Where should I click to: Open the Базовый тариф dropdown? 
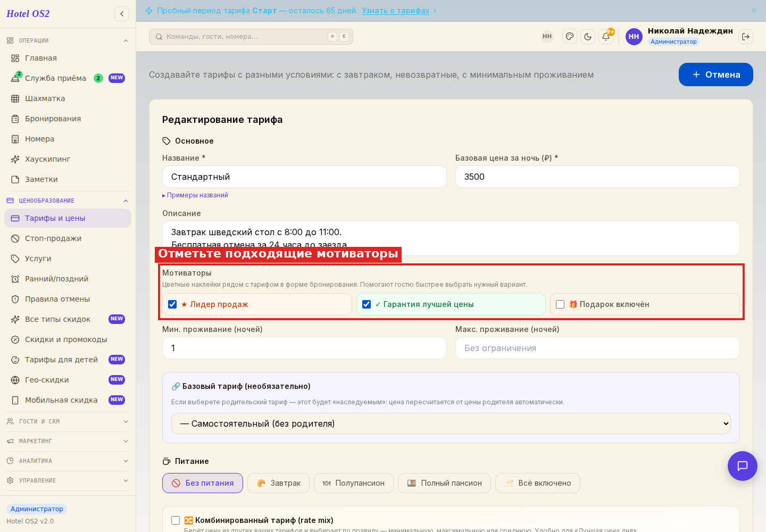pos(451,423)
